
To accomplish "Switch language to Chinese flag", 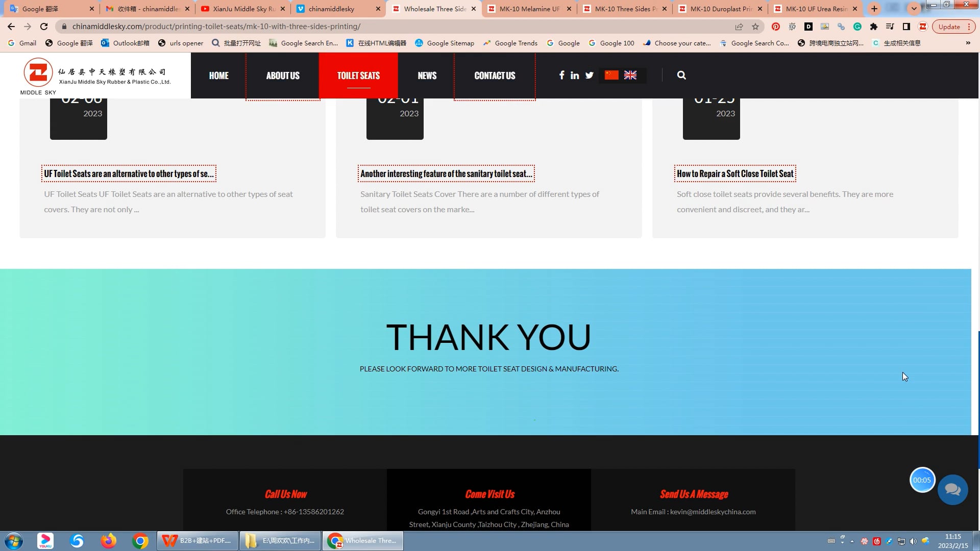I will (x=611, y=75).
